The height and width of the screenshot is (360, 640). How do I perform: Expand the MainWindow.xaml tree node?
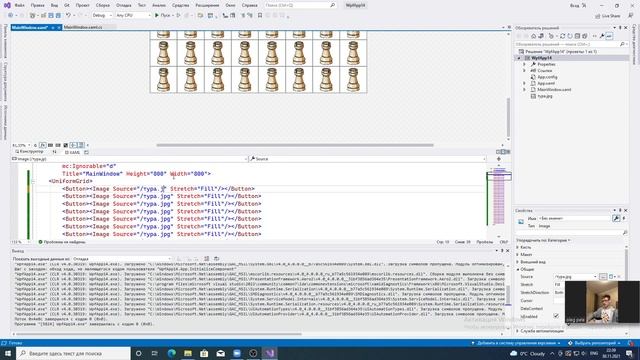click(524, 89)
